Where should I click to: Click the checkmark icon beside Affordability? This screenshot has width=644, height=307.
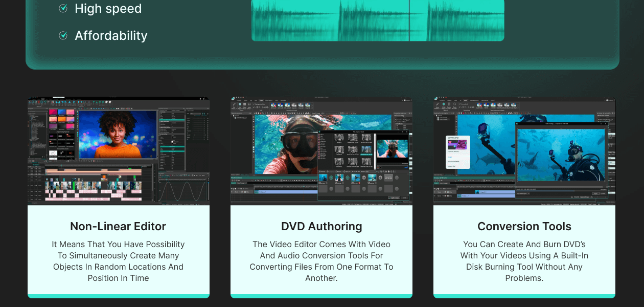click(63, 35)
